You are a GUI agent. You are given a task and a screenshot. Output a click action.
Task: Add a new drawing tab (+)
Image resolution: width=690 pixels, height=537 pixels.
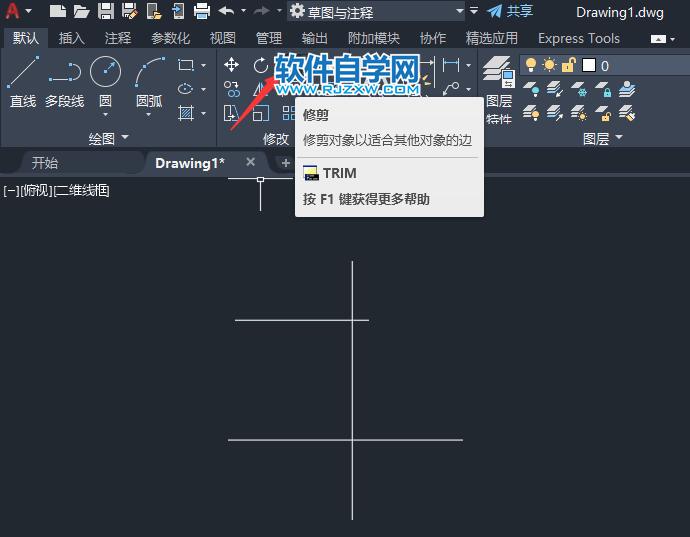(286, 163)
